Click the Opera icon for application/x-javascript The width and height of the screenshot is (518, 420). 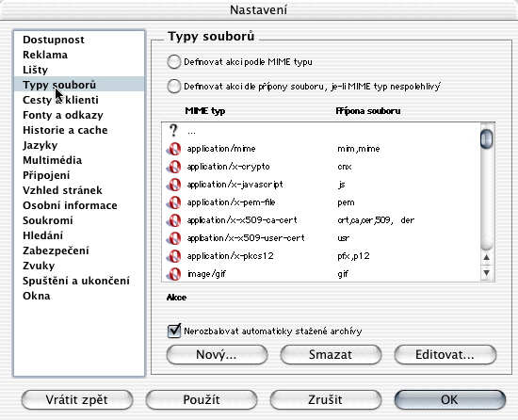point(174,185)
